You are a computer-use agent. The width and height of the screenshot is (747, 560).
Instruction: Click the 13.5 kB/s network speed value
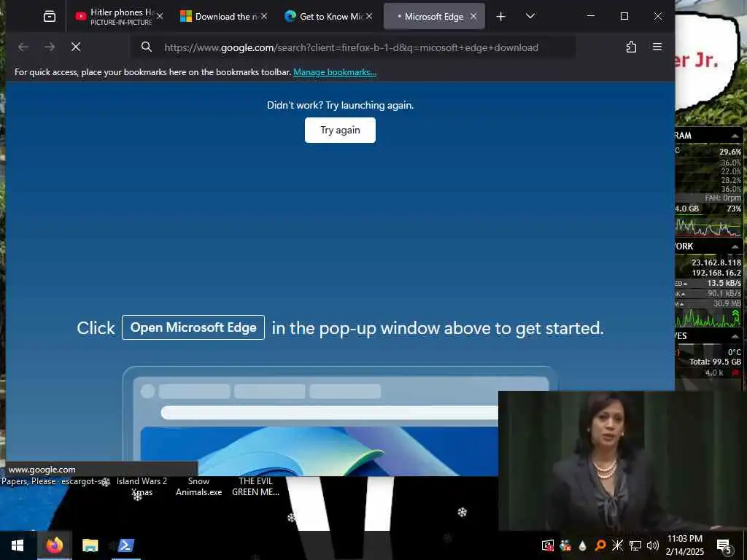724,284
